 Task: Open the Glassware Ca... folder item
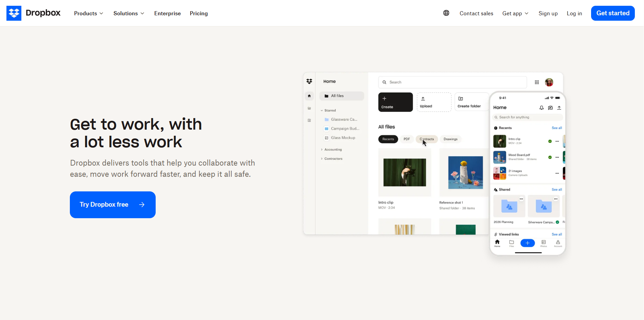click(x=341, y=119)
